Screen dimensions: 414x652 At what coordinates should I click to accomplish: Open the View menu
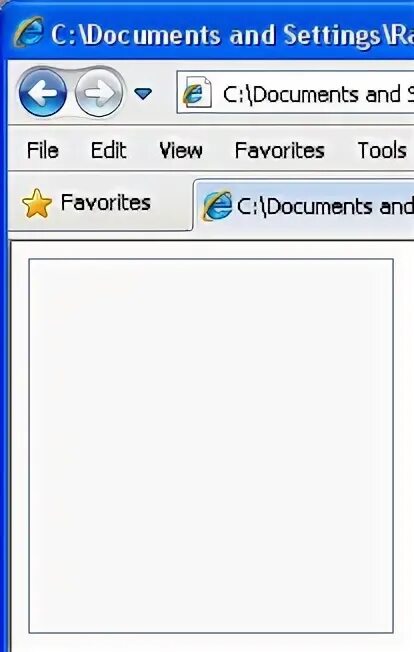[x=181, y=150]
